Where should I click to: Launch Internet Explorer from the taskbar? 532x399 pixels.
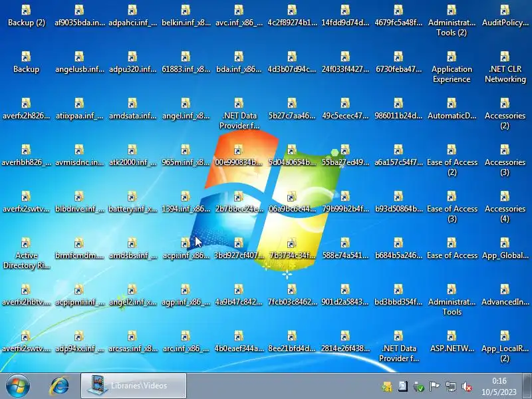click(59, 386)
